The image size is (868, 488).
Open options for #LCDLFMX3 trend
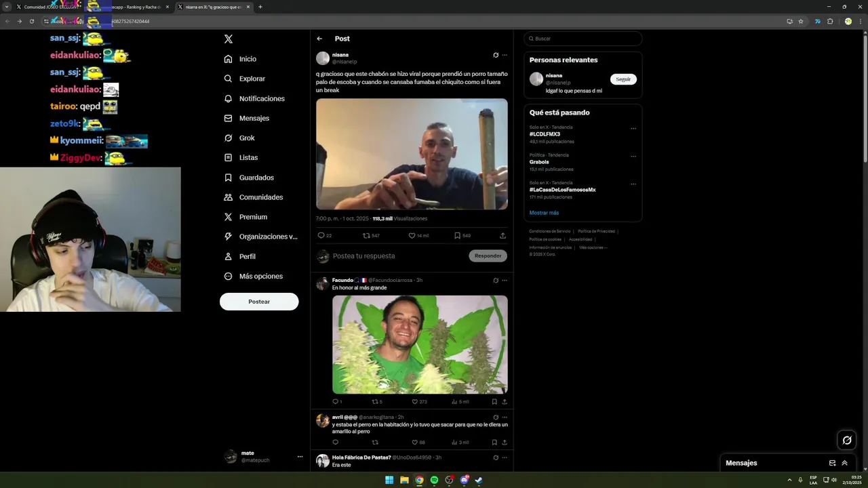point(633,128)
